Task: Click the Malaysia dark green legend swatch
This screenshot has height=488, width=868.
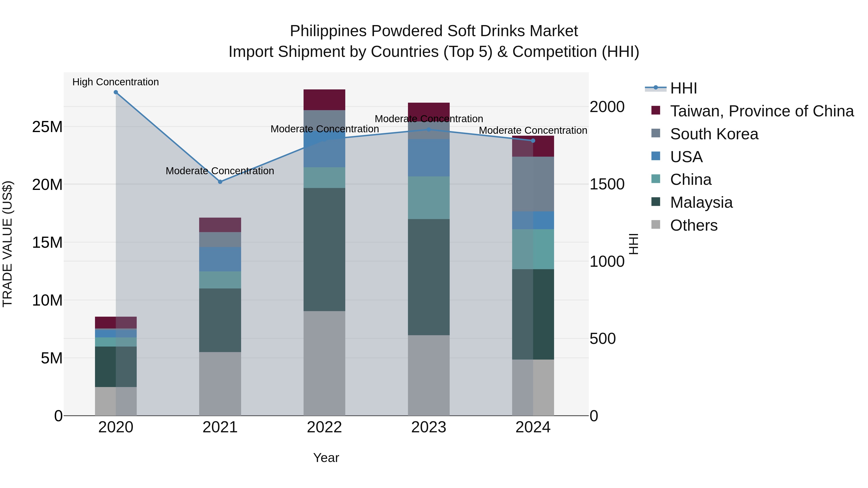Action: 656,201
